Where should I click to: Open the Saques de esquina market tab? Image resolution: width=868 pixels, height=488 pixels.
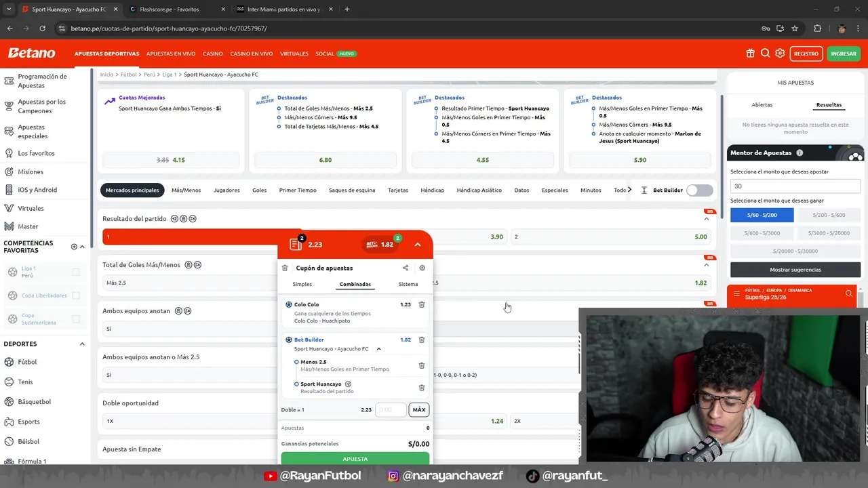click(x=352, y=190)
